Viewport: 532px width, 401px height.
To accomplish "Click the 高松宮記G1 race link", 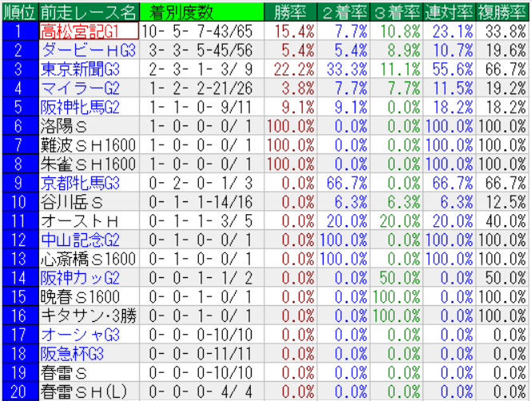I will tap(80, 32).
